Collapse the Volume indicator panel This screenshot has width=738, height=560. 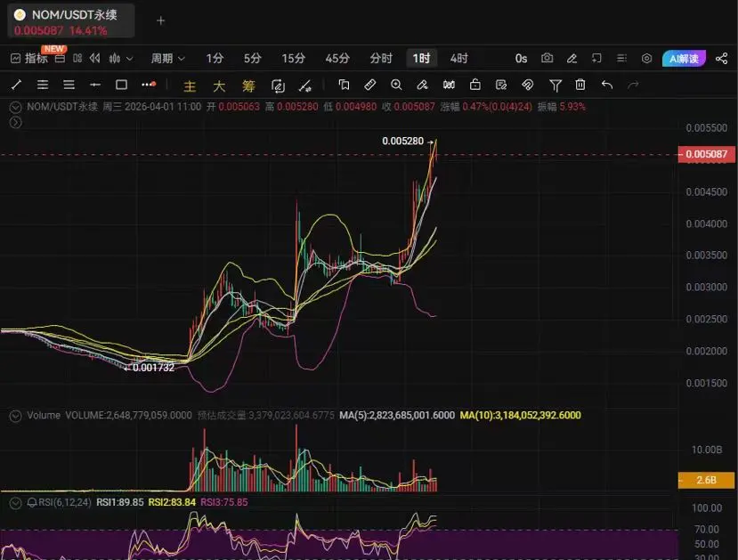point(15,416)
